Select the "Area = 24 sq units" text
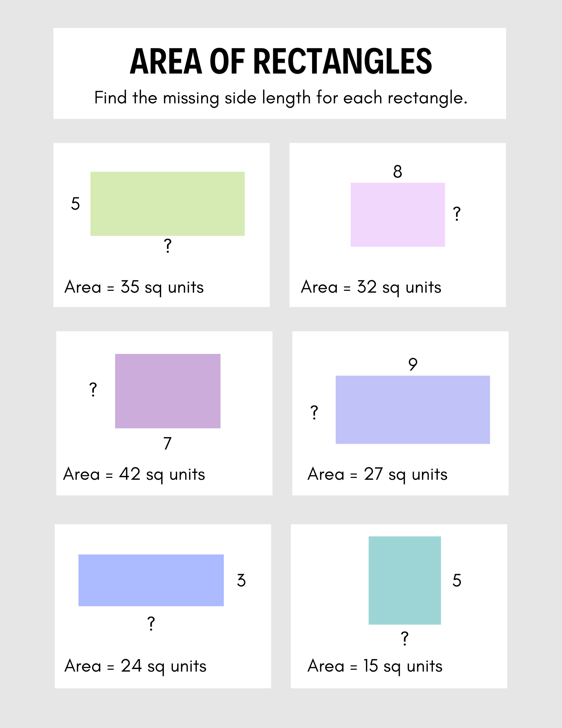The image size is (562, 728). [135, 666]
